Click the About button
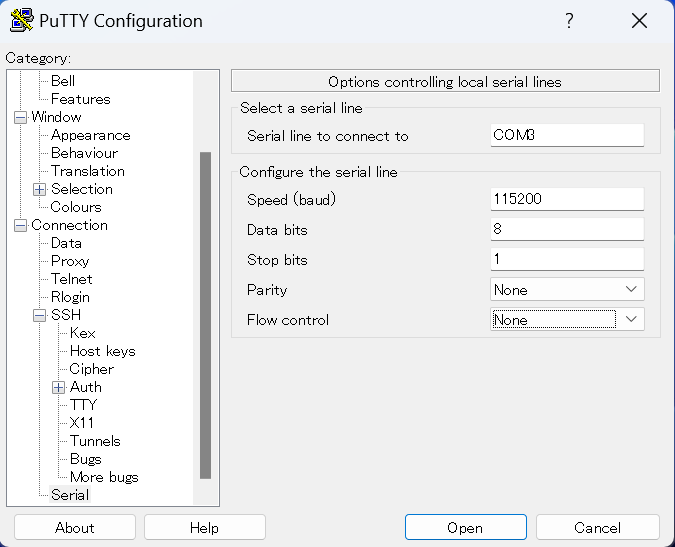Viewport: 675px width, 547px height. tap(75, 528)
